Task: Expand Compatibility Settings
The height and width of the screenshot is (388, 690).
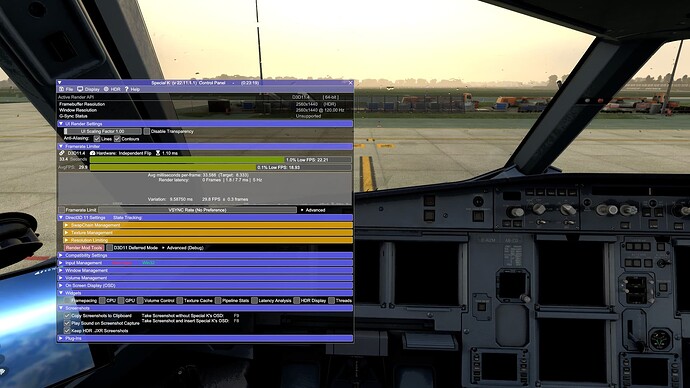Action: [x=206, y=256]
